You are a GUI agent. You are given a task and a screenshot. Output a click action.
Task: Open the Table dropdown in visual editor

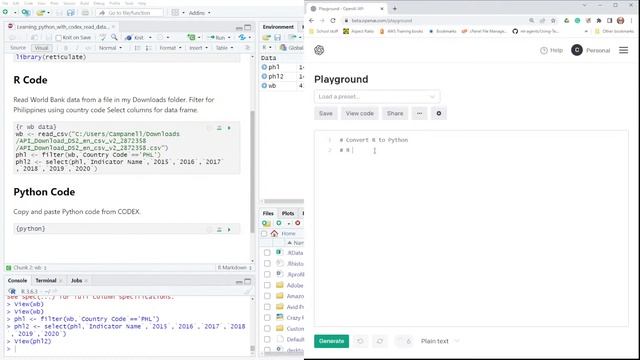[x=224, y=48]
